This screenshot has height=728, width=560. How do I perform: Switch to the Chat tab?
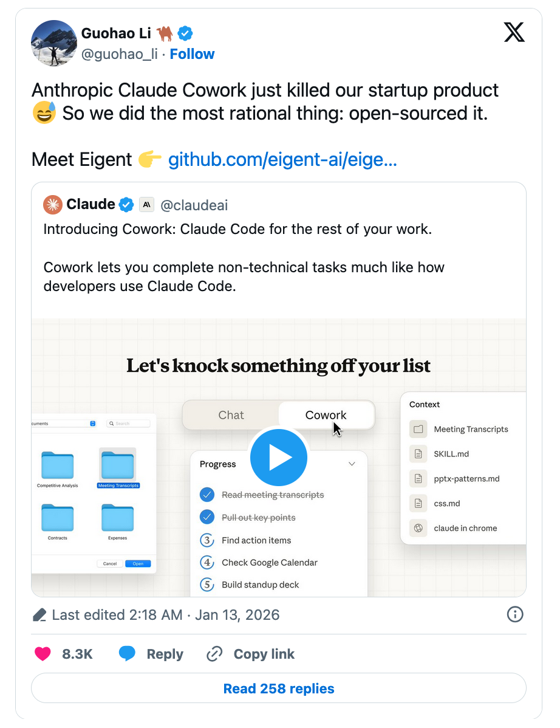click(231, 415)
